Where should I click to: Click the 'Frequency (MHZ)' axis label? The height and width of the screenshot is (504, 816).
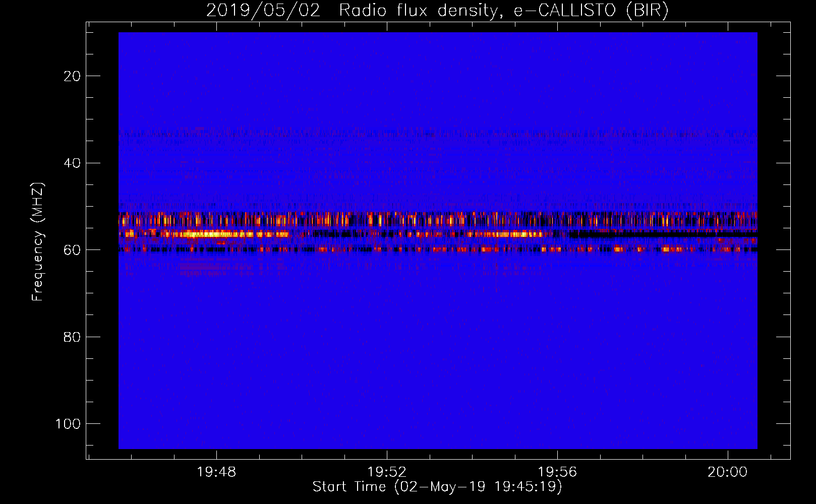point(38,242)
